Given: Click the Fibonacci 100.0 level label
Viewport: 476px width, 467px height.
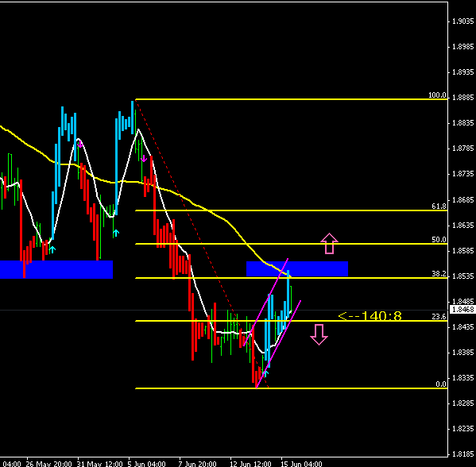Looking at the screenshot, I should point(437,95).
